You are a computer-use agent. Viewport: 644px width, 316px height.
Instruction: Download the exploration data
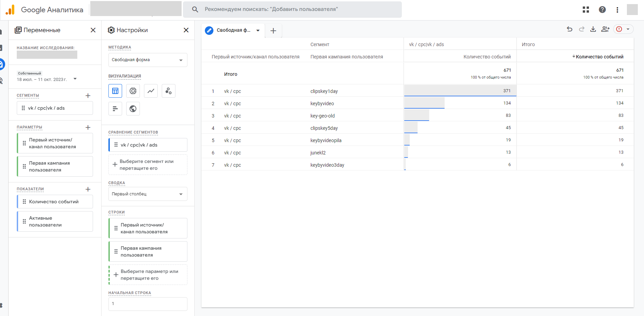[593, 29]
